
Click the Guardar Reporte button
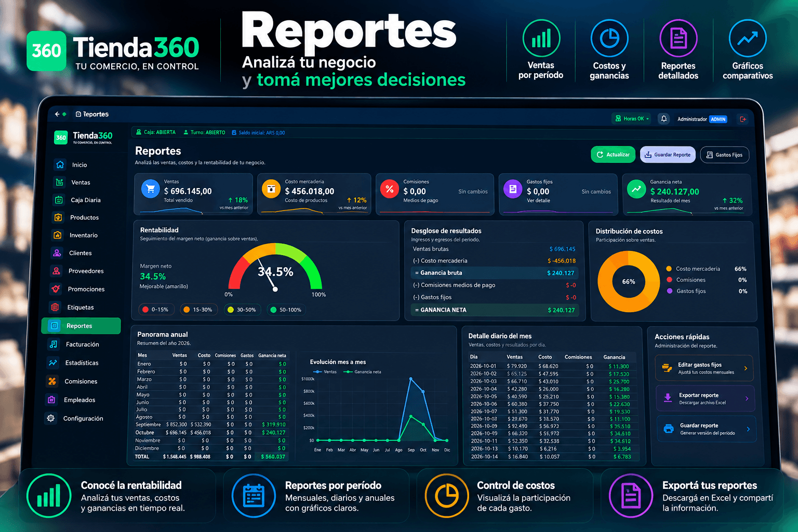[x=668, y=154]
